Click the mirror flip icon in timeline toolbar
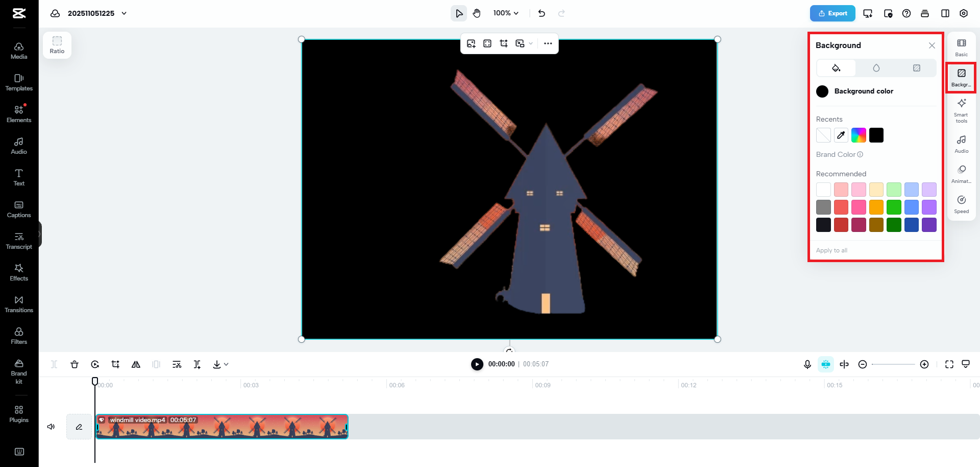Viewport: 980px width, 467px height. tap(136, 364)
